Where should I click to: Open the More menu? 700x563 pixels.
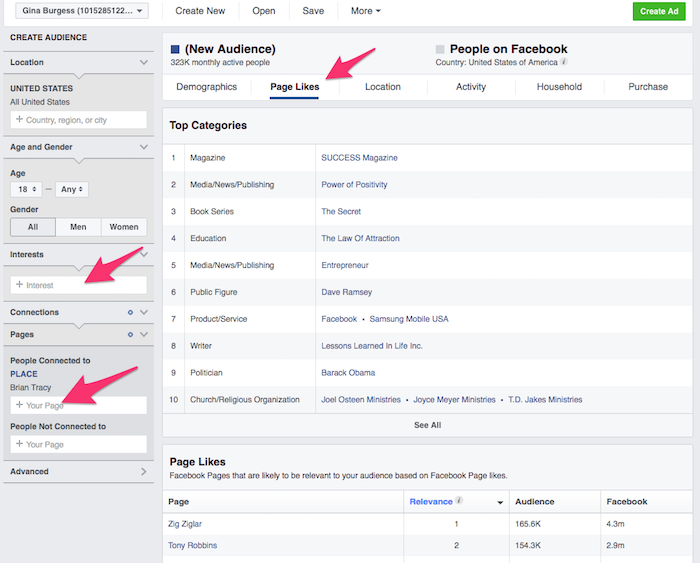coord(366,11)
